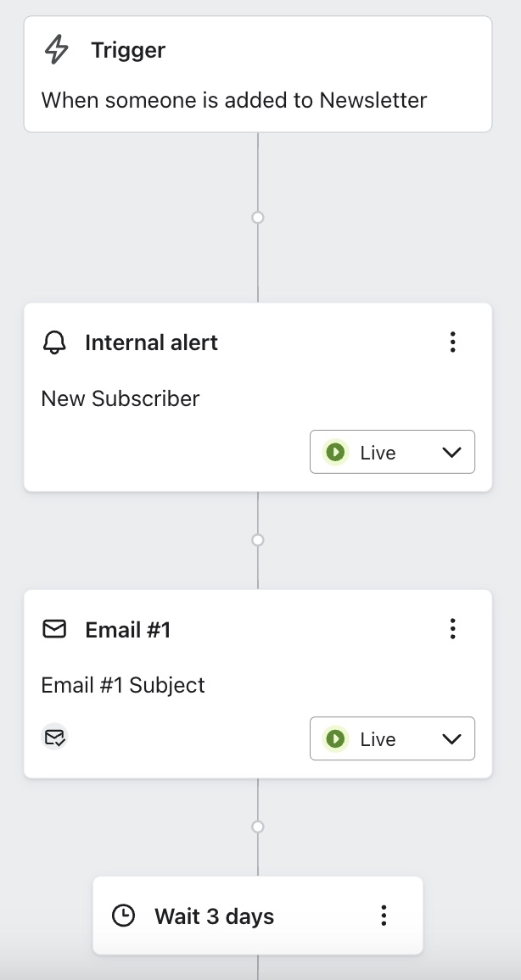This screenshot has height=980, width=521.
Task: Click the 'Email #1 Subject' text
Action: [123, 685]
